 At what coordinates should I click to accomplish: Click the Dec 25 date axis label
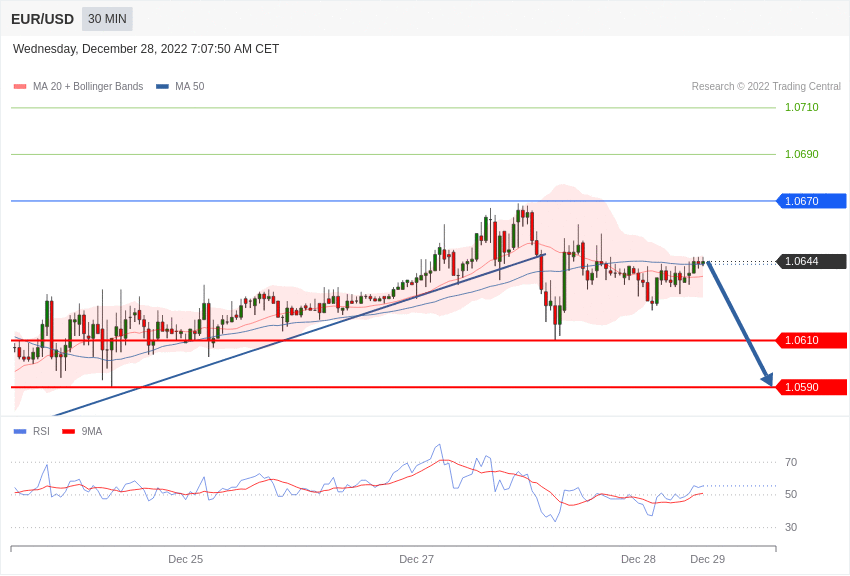185,559
